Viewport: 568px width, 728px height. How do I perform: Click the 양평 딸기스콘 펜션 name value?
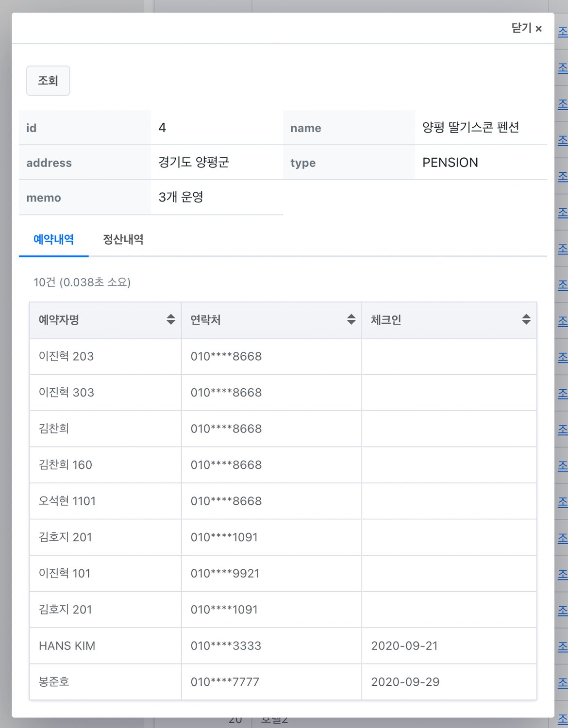(x=470, y=128)
